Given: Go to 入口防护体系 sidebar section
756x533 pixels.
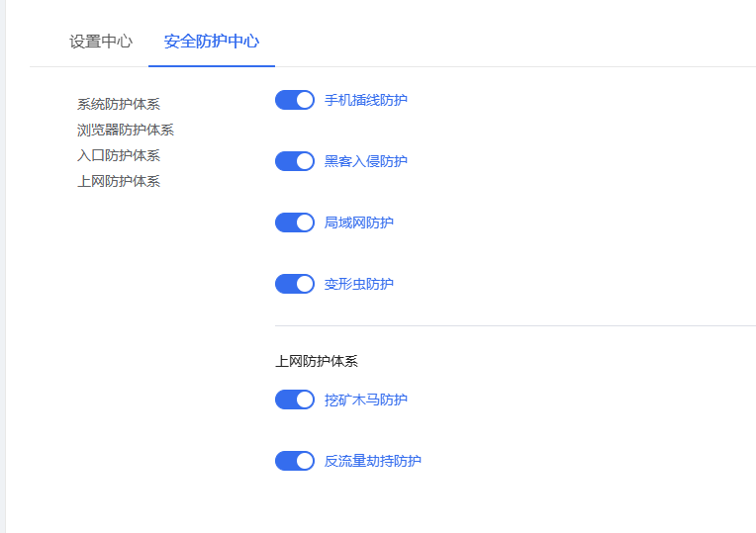Looking at the screenshot, I should pyautogui.click(x=119, y=155).
